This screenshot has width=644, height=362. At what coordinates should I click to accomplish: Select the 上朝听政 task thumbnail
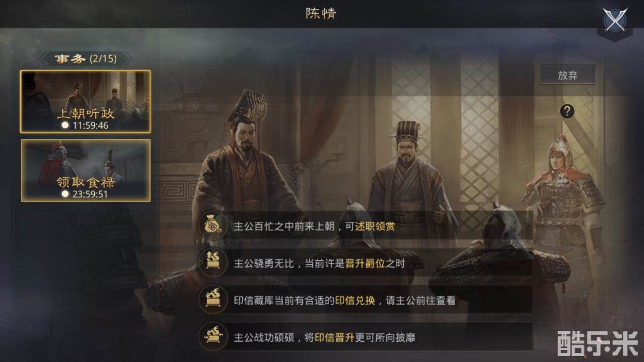click(x=85, y=101)
